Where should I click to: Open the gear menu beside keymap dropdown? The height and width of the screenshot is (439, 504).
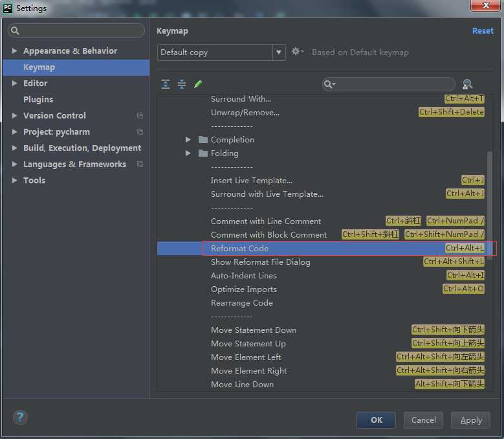[x=298, y=51]
